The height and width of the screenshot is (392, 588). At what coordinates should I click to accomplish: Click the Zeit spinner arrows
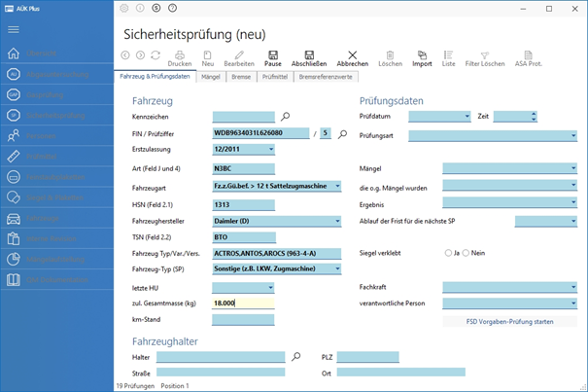click(533, 116)
